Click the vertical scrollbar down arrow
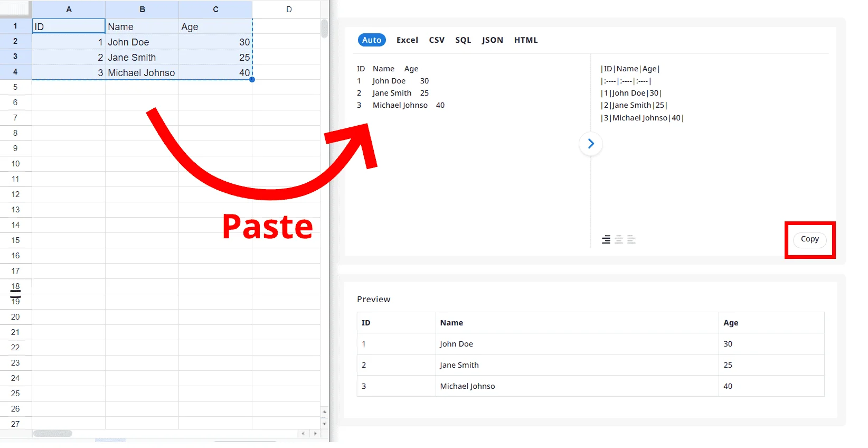Image resolution: width=868 pixels, height=448 pixels. coord(324,424)
